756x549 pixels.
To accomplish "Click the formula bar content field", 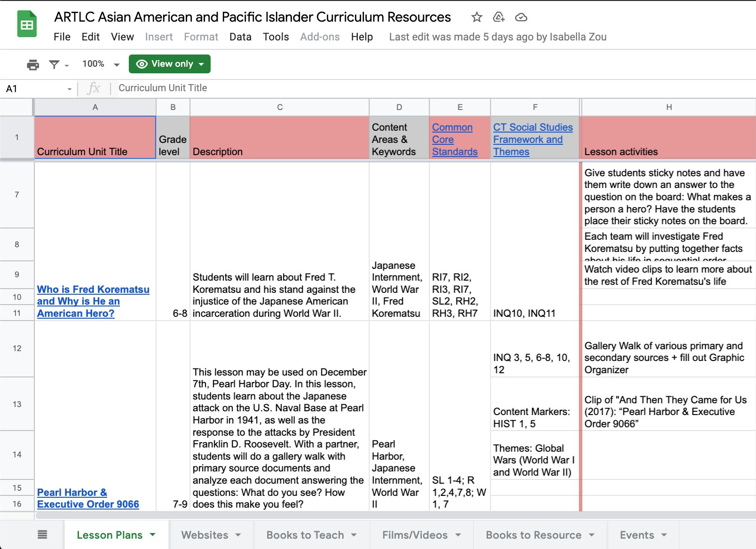I will point(433,88).
